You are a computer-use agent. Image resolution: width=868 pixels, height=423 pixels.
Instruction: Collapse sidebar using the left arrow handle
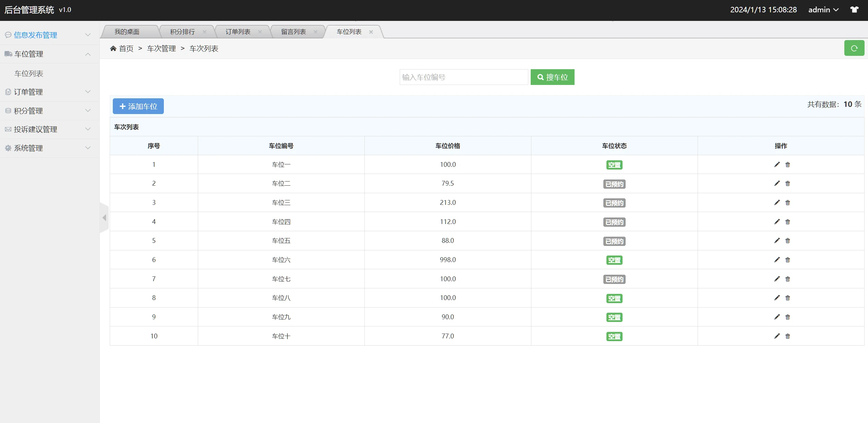(104, 217)
